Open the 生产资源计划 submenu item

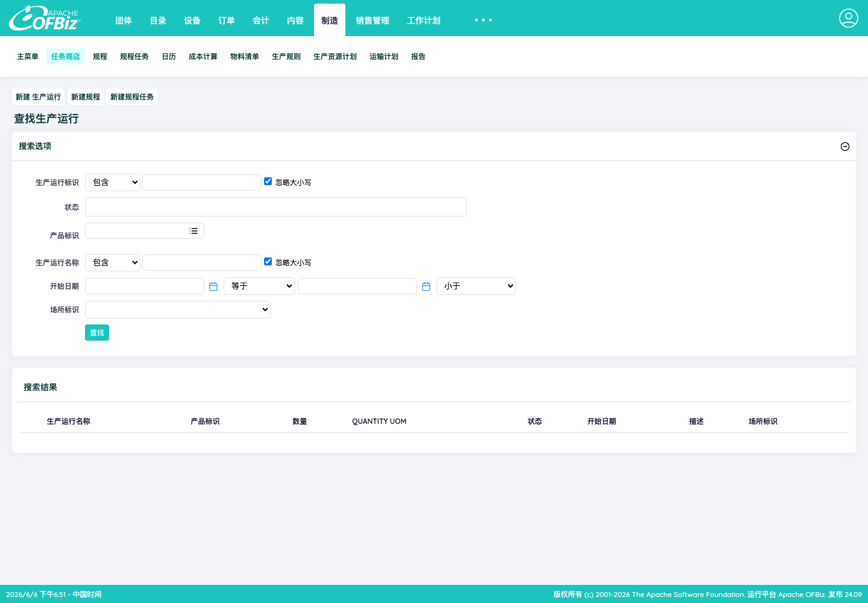click(x=335, y=57)
